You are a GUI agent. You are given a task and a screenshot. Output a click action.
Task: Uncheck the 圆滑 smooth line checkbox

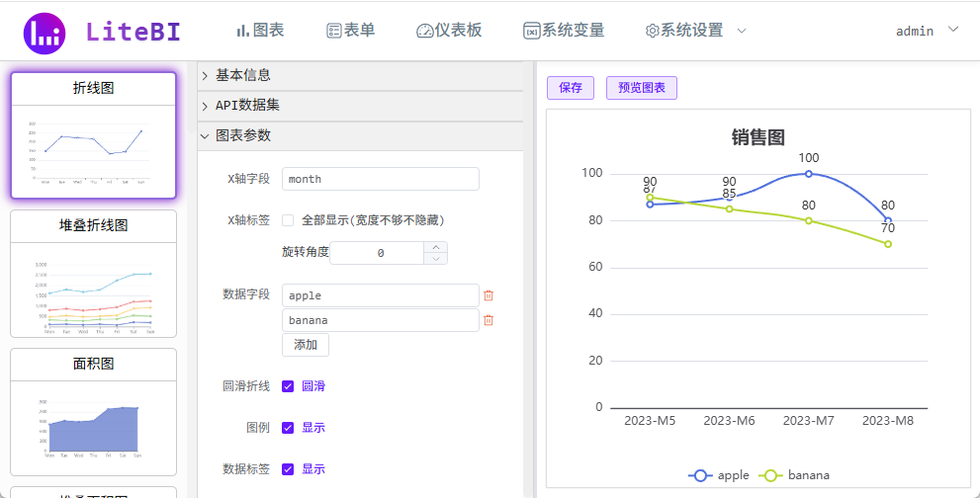click(288, 386)
